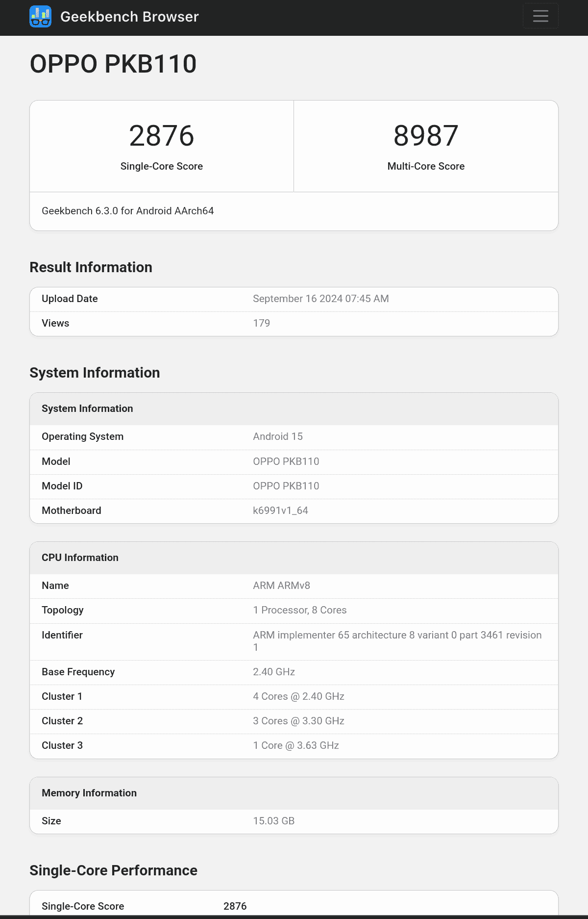Click the Motherboard value k6991v1_64

(x=280, y=511)
